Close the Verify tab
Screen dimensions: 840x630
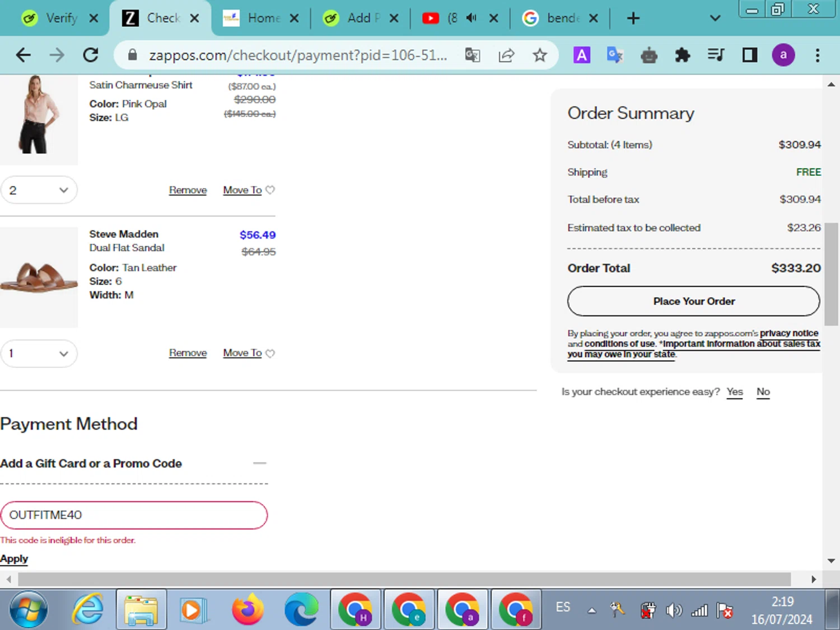pyautogui.click(x=94, y=18)
